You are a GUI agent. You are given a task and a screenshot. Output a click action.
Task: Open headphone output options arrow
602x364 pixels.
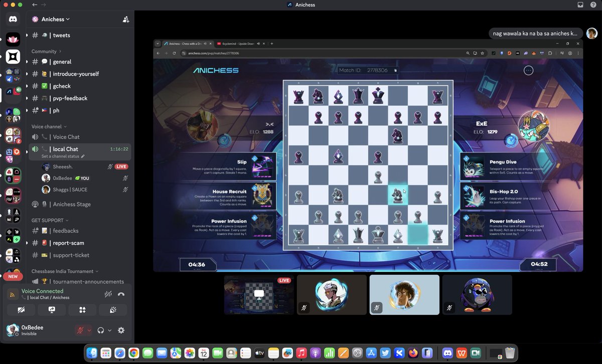click(x=109, y=330)
